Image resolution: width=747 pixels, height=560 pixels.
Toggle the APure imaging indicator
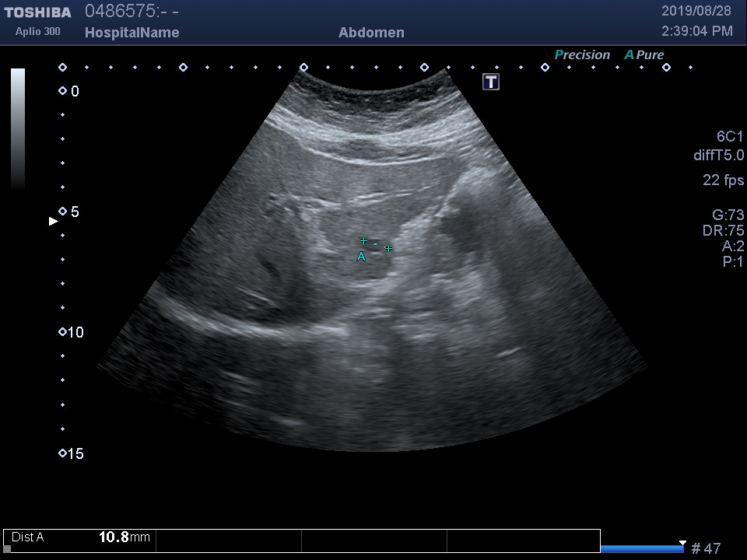click(644, 55)
